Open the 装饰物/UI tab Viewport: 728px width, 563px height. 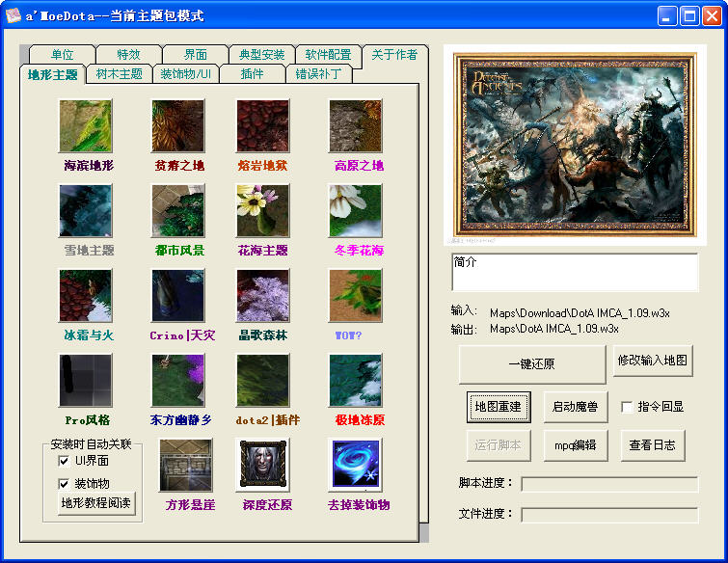coord(186,74)
